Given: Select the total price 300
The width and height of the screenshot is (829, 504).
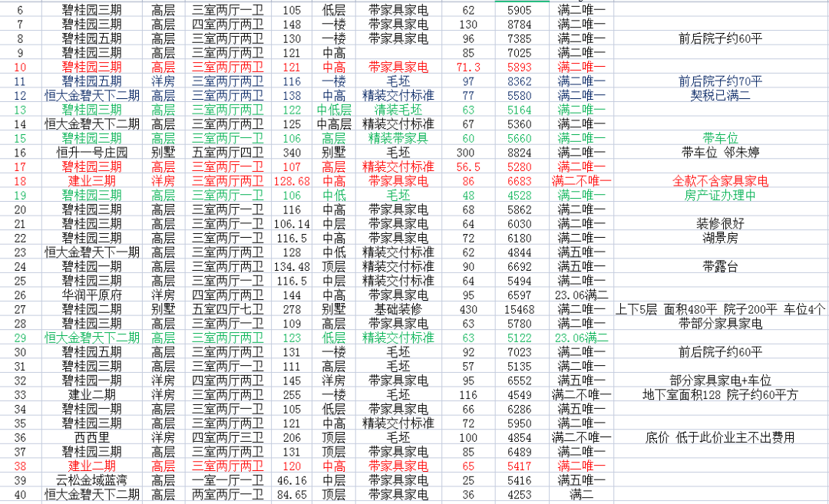Looking at the screenshot, I should click(x=466, y=153).
